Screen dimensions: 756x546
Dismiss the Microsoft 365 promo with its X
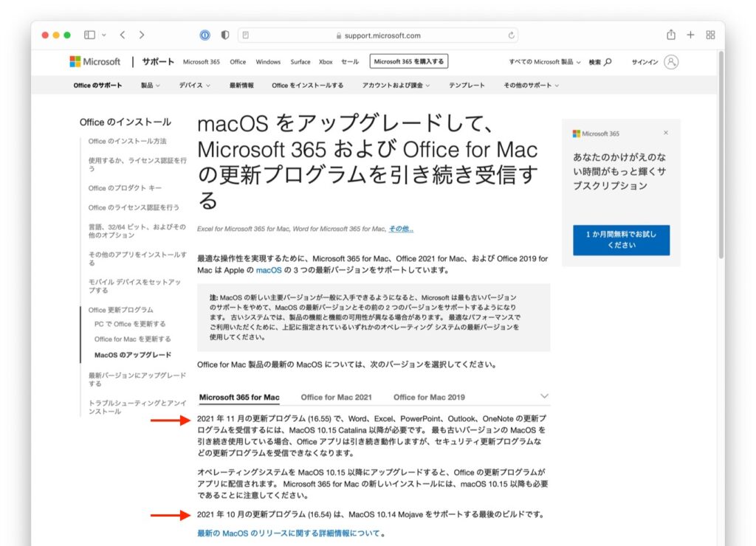pyautogui.click(x=666, y=132)
